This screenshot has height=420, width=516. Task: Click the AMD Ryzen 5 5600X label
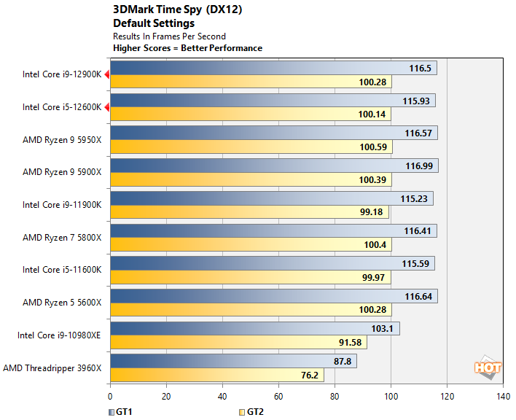[61, 302]
